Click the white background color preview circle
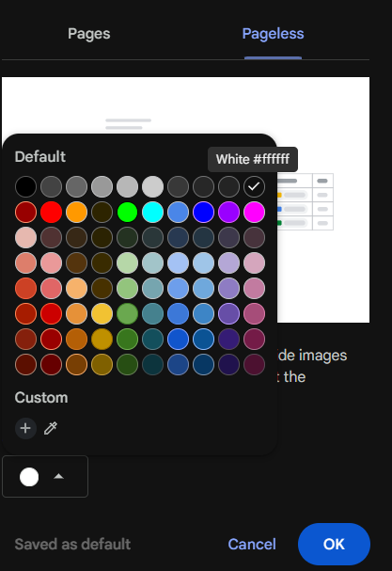Screen dimensions: 392x571 point(29,477)
